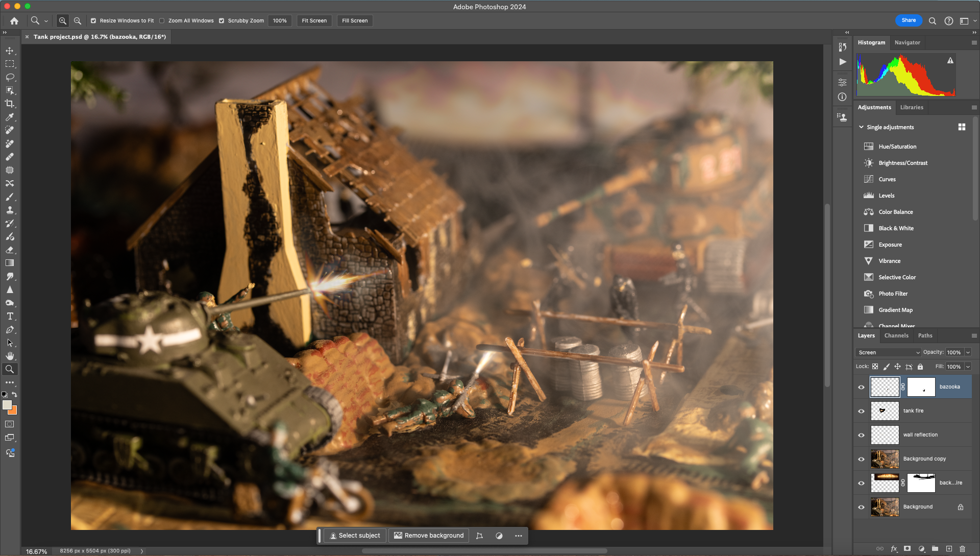Select the Clone Stamp tool

(10, 210)
